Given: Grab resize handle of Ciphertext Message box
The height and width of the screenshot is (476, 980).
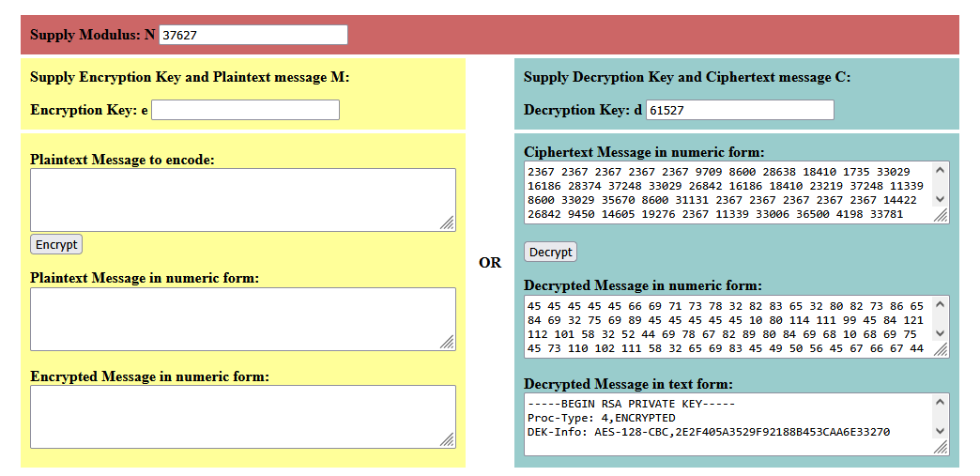Looking at the screenshot, I should pyautogui.click(x=942, y=216).
